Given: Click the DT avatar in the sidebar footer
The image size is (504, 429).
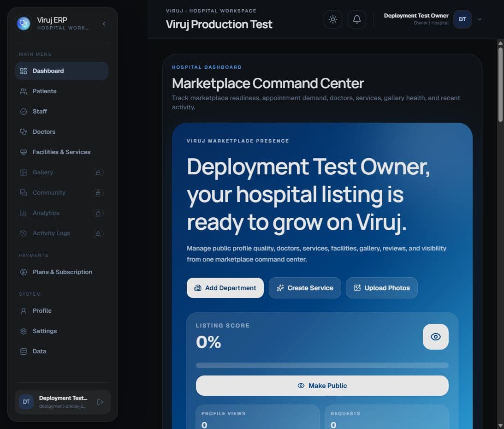Looking at the screenshot, I should coord(26,402).
